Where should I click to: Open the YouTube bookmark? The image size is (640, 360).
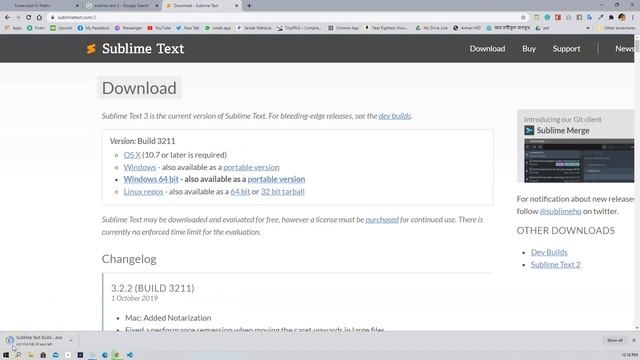click(x=159, y=28)
